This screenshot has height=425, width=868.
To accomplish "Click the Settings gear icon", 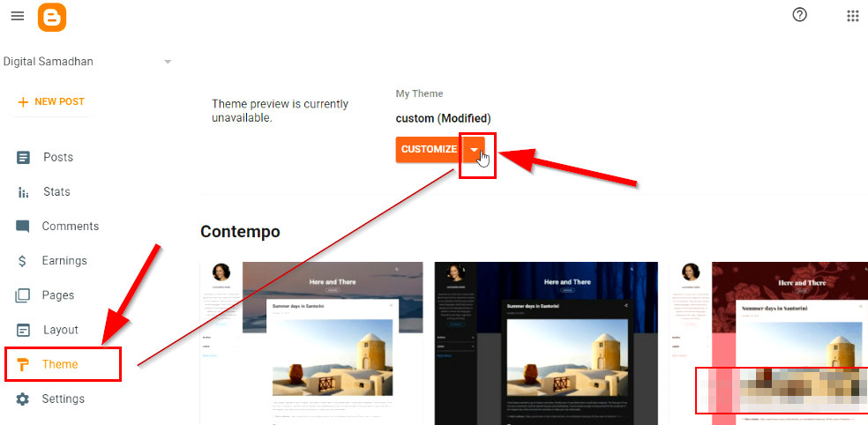I will (x=22, y=399).
